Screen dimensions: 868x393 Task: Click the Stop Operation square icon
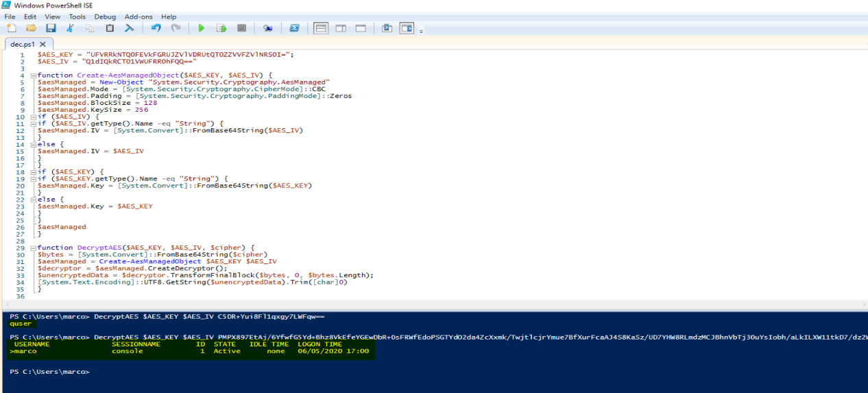[241, 28]
